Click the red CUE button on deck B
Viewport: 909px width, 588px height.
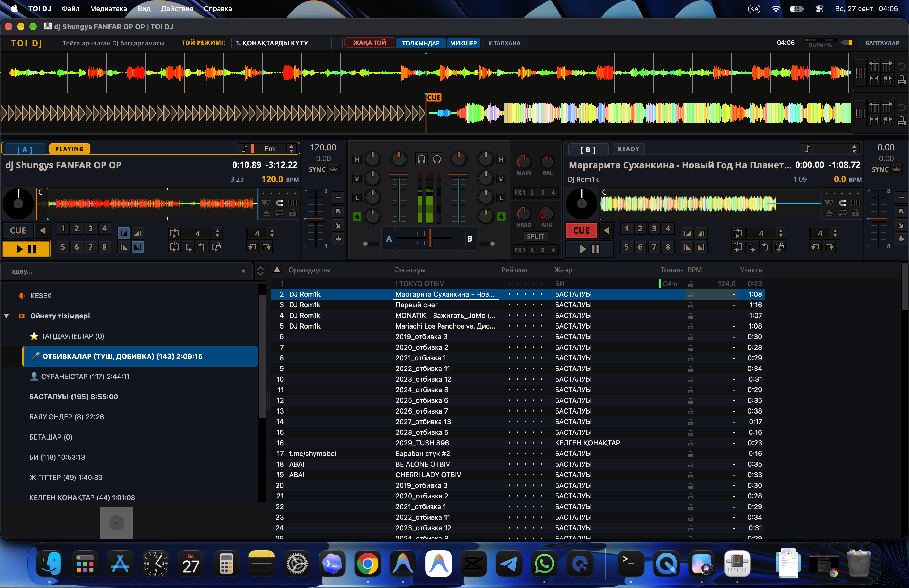pyautogui.click(x=581, y=231)
